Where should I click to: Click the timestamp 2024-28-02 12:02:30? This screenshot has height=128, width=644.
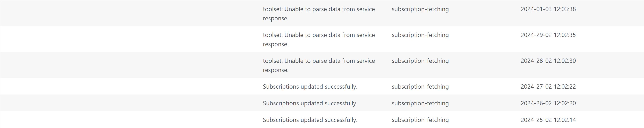coord(548,61)
